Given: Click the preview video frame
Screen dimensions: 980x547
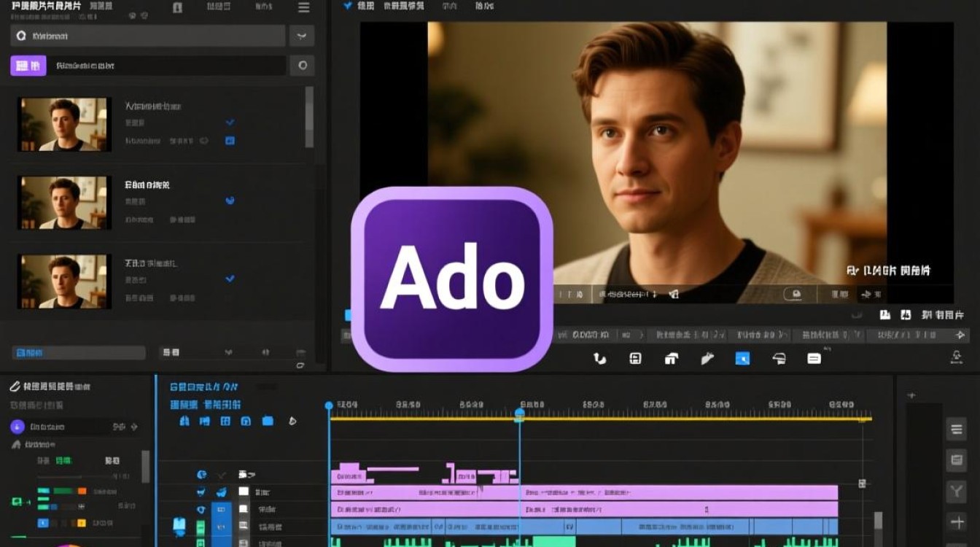Looking at the screenshot, I should (657, 162).
